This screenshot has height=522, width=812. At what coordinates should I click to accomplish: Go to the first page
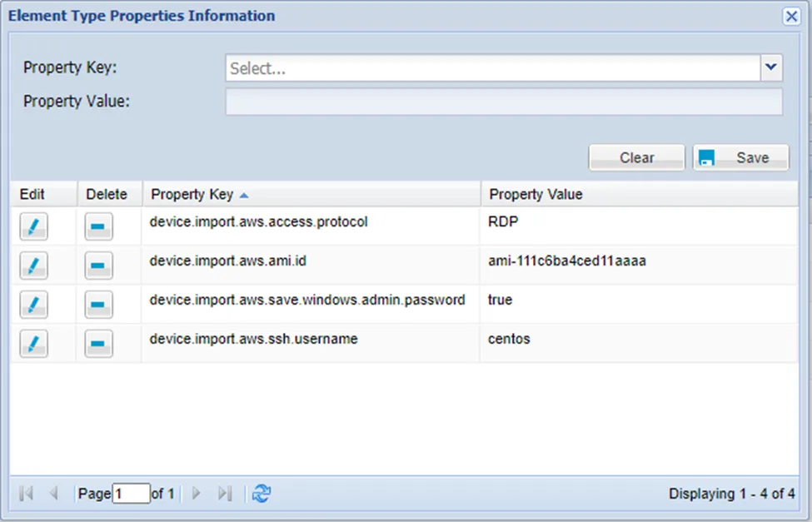pyautogui.click(x=26, y=493)
